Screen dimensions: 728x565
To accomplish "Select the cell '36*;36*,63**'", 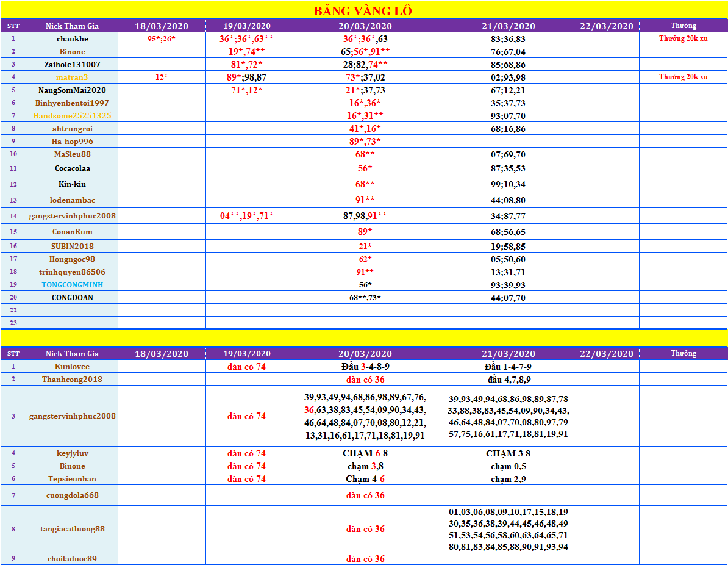I will point(246,39).
